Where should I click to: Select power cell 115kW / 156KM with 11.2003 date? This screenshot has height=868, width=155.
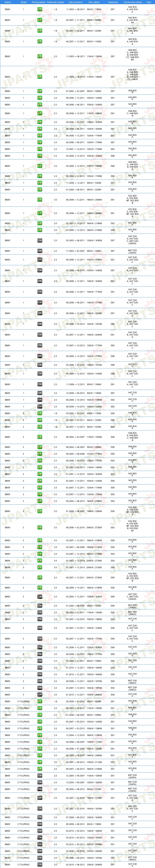94,77
